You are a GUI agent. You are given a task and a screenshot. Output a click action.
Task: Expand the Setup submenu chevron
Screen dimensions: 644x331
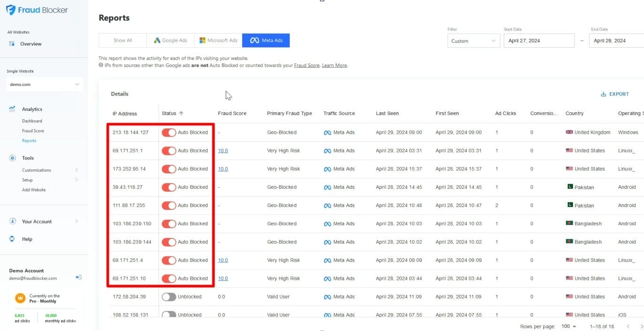pos(77,180)
